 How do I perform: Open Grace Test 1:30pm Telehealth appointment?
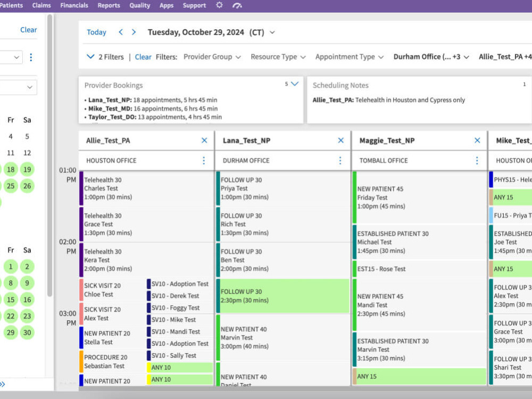click(146, 224)
